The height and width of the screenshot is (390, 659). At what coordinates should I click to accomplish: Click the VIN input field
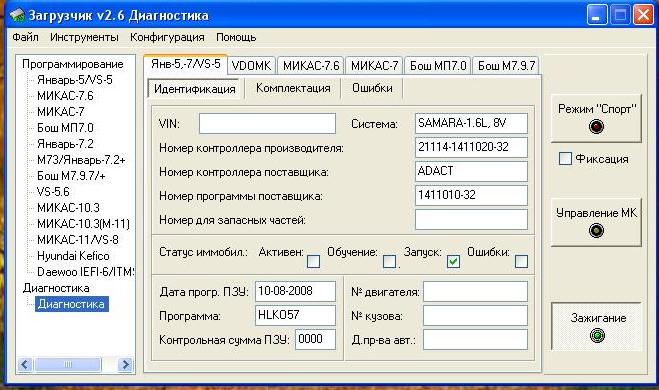pos(267,124)
